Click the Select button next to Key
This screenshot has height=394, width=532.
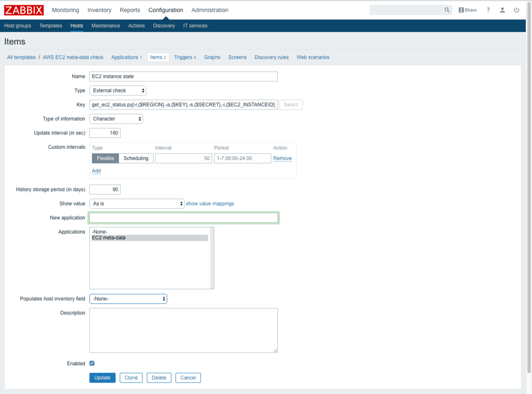point(291,105)
